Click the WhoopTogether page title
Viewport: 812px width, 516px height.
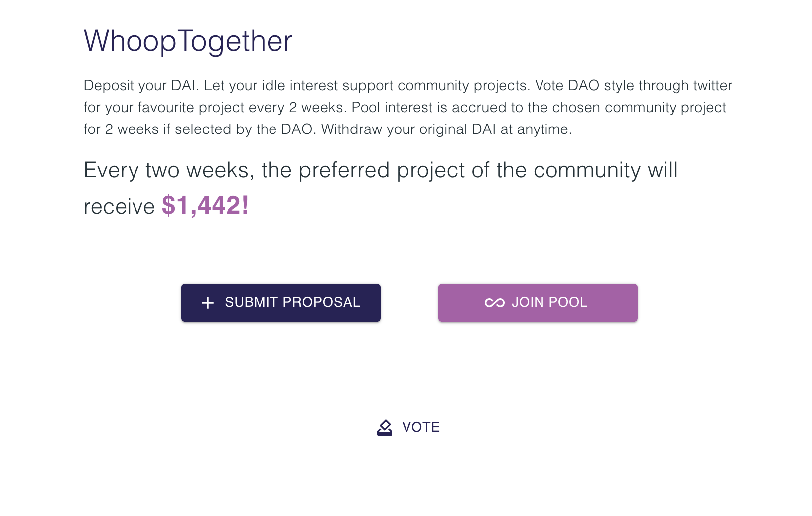pyautogui.click(x=188, y=41)
